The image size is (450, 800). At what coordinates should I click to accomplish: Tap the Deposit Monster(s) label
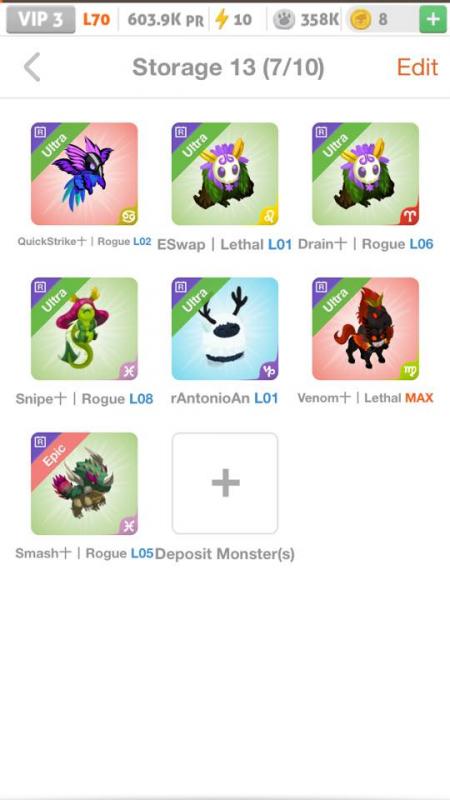(224, 554)
